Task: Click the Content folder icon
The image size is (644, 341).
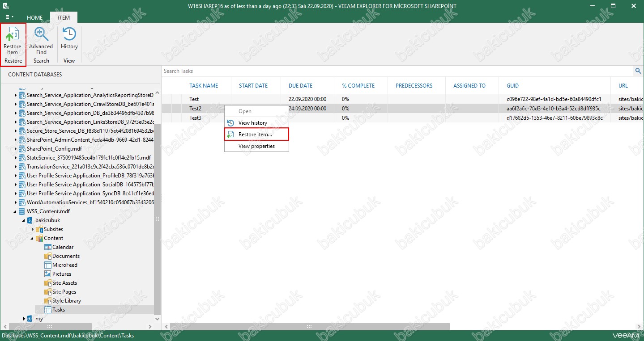Action: (x=39, y=238)
